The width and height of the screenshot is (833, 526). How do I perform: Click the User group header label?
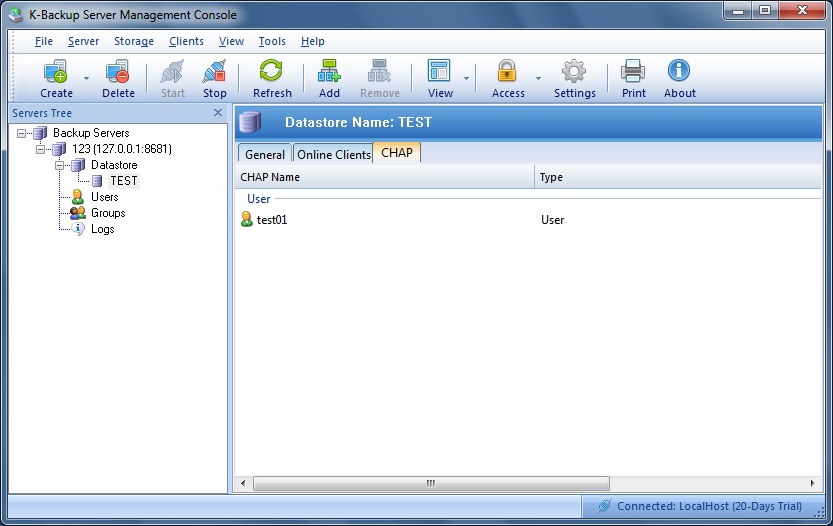258,199
